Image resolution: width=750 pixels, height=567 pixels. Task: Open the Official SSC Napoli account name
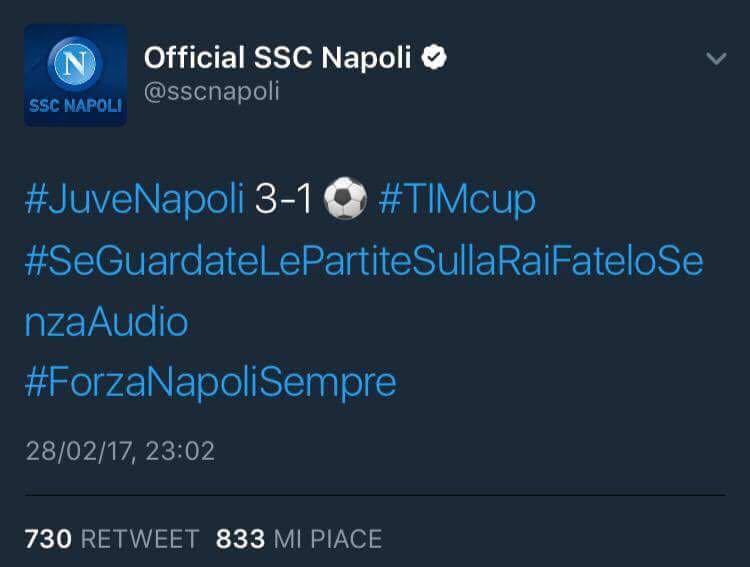tap(277, 58)
